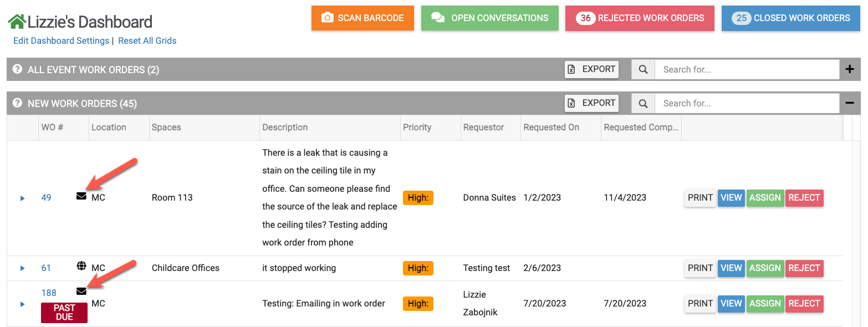868x327 pixels.
Task: Open the Scan Barcode button
Action: click(362, 18)
